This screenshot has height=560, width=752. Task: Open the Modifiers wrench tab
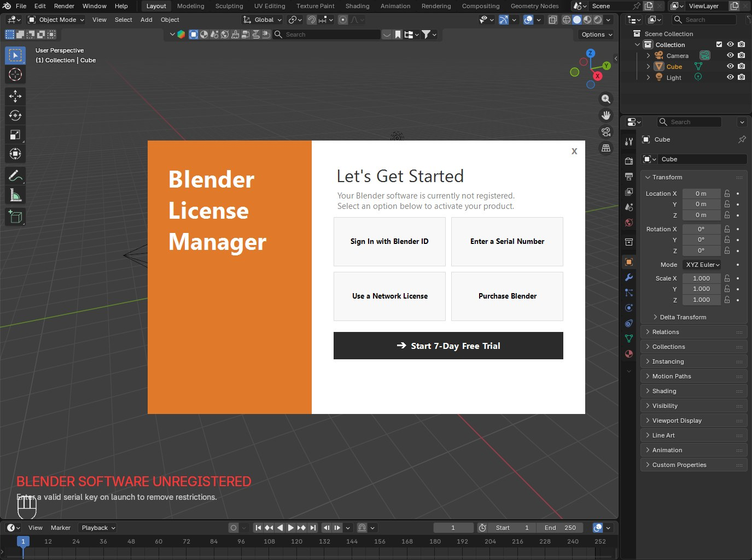629,277
